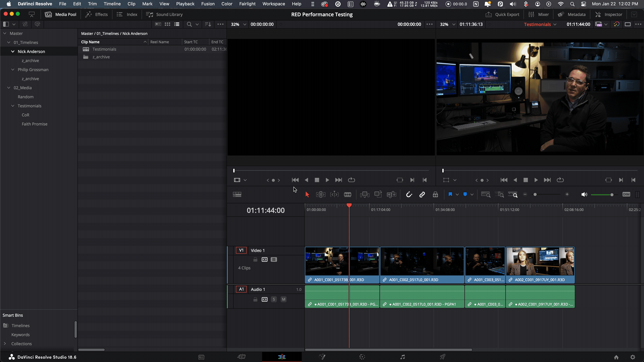644x362 pixels.
Task: Open source viewer 32% zoom dropdown
Action: click(x=245, y=24)
